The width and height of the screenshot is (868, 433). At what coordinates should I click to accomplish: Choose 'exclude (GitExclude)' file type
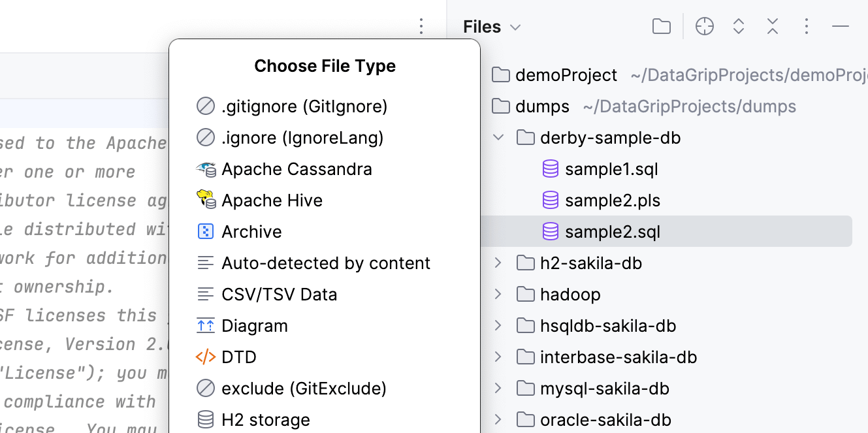point(305,388)
